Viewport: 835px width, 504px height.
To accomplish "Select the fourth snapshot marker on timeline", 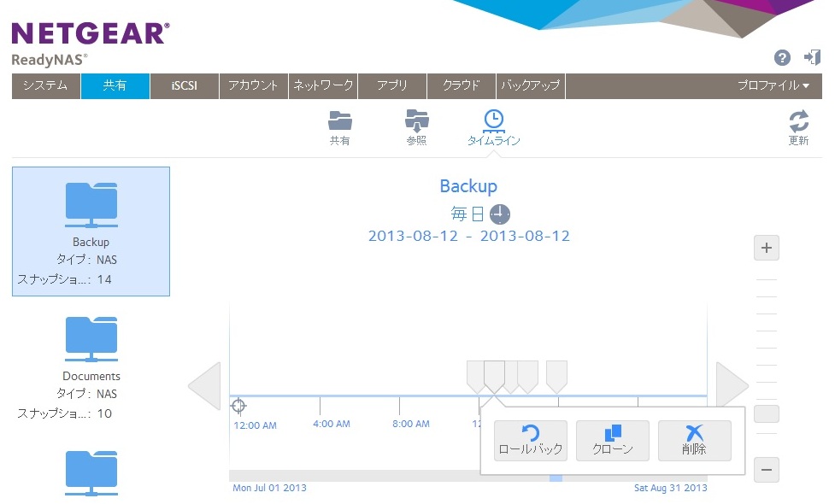I will tap(527, 377).
